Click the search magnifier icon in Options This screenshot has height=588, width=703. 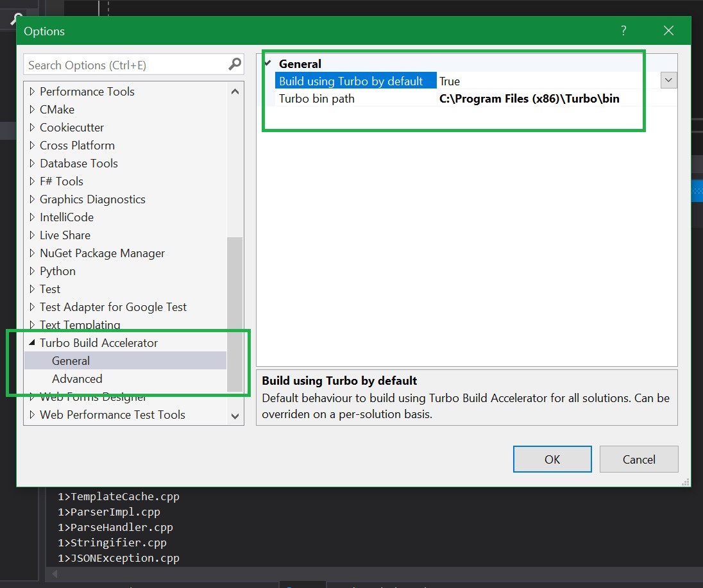[x=235, y=64]
